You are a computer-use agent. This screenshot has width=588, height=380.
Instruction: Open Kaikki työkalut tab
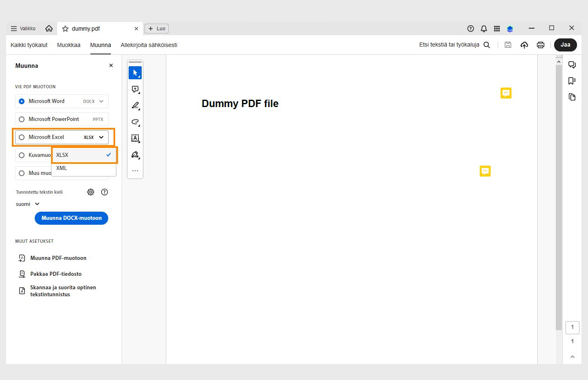[29, 45]
